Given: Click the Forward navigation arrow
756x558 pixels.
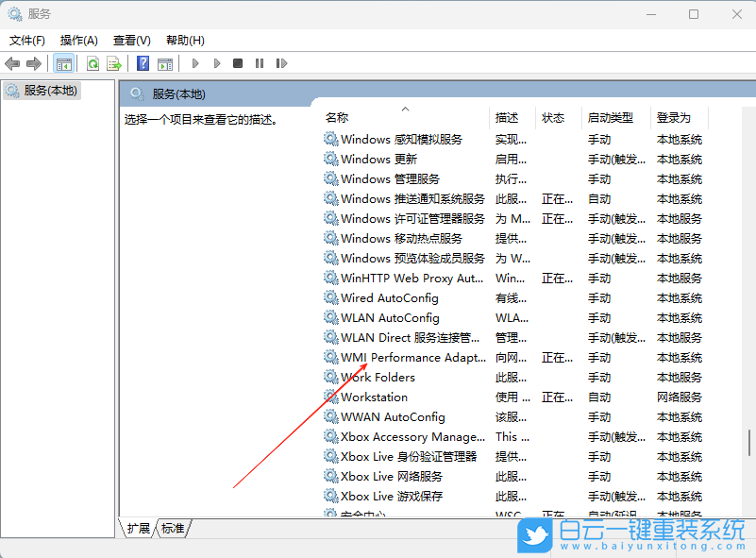Looking at the screenshot, I should [33, 63].
